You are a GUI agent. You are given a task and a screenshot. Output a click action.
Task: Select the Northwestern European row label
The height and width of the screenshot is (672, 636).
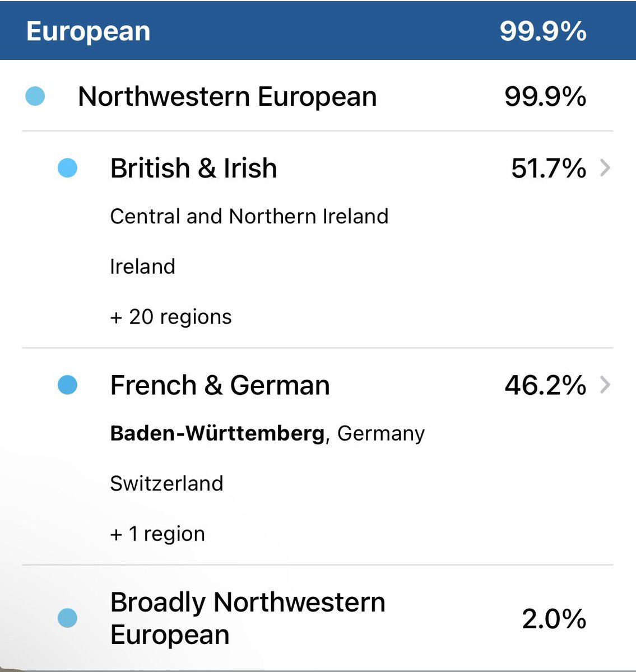pyautogui.click(x=227, y=96)
